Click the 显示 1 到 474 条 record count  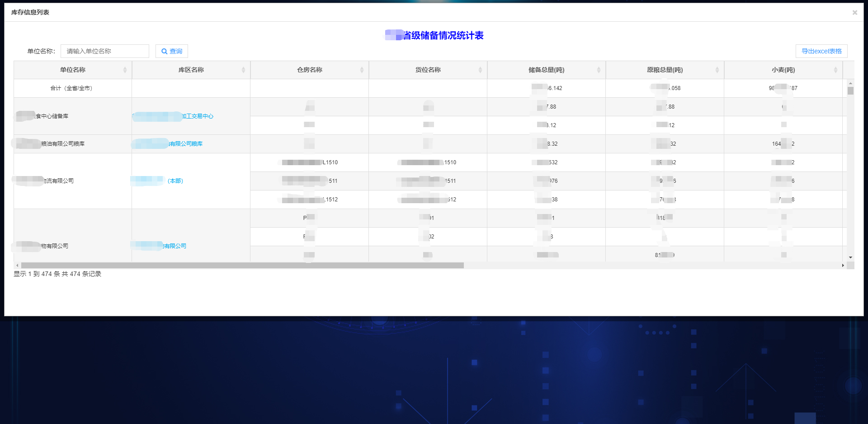[x=57, y=274]
